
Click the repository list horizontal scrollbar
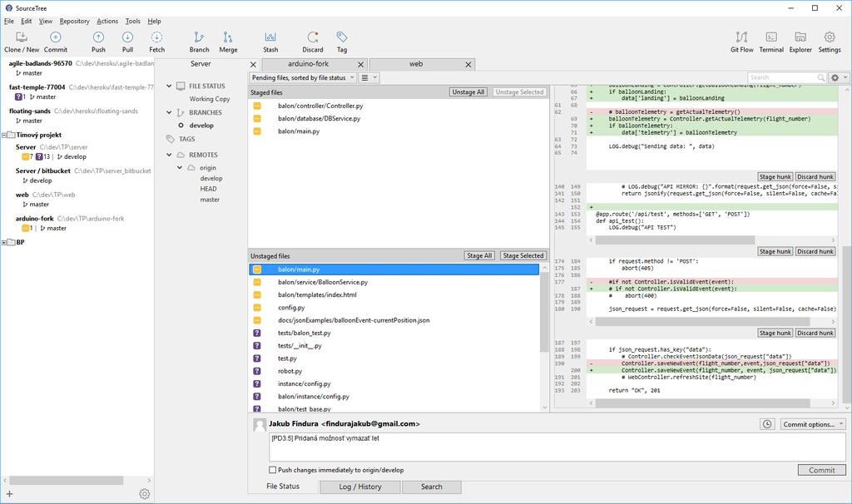pos(67,481)
